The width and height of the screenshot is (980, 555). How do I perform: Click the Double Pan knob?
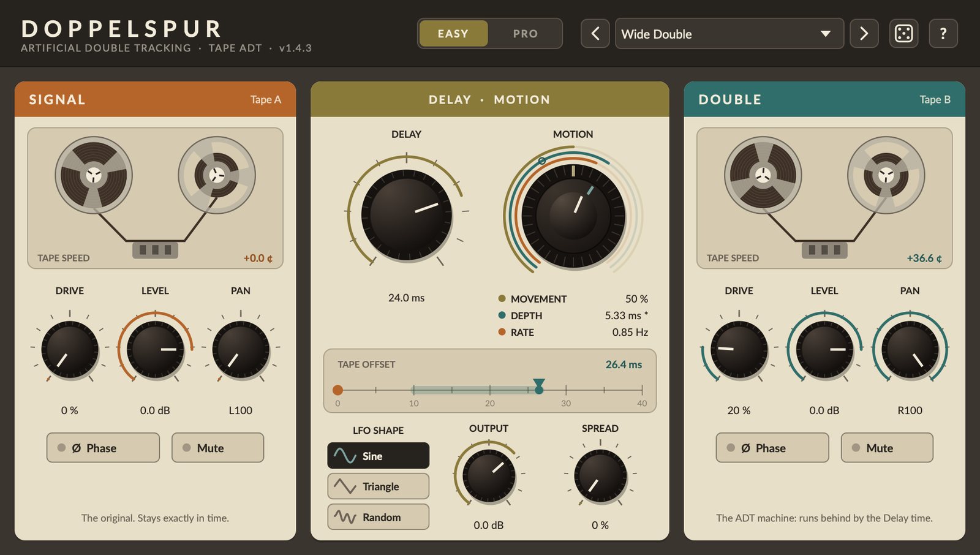point(910,350)
